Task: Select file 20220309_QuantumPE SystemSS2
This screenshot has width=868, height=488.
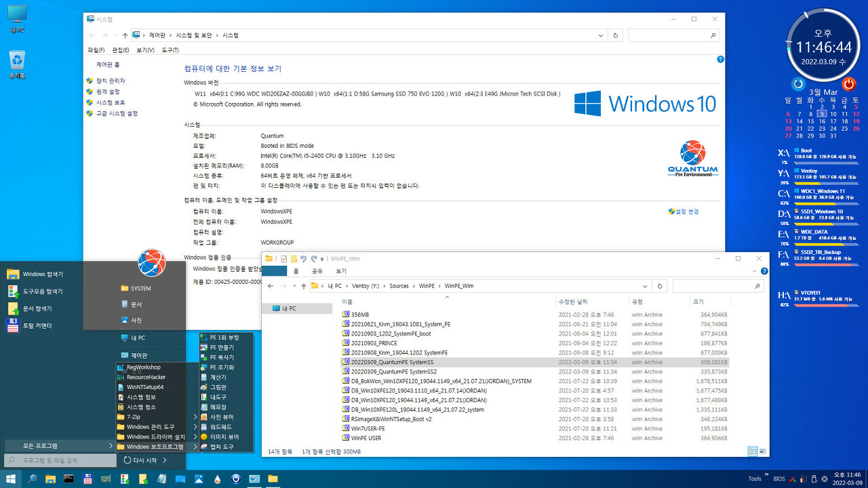Action: point(393,371)
